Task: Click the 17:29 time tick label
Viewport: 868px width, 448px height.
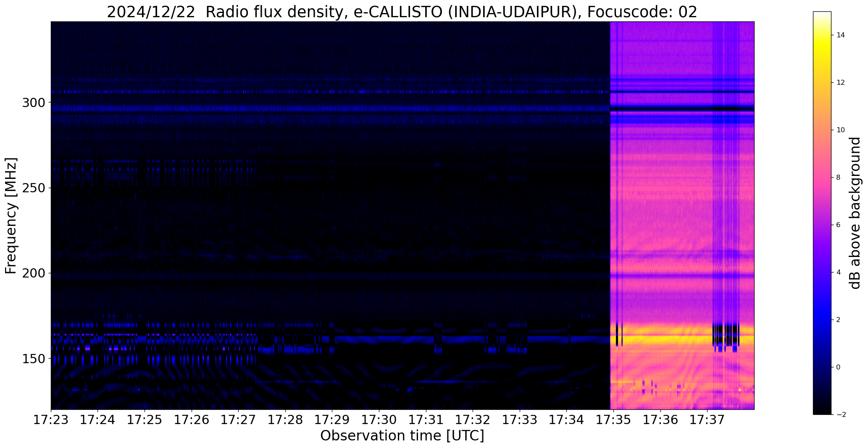Action: (x=332, y=419)
